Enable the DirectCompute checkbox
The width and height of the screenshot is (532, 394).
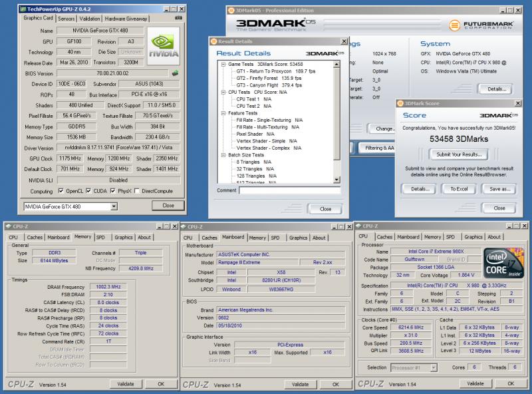tap(137, 191)
